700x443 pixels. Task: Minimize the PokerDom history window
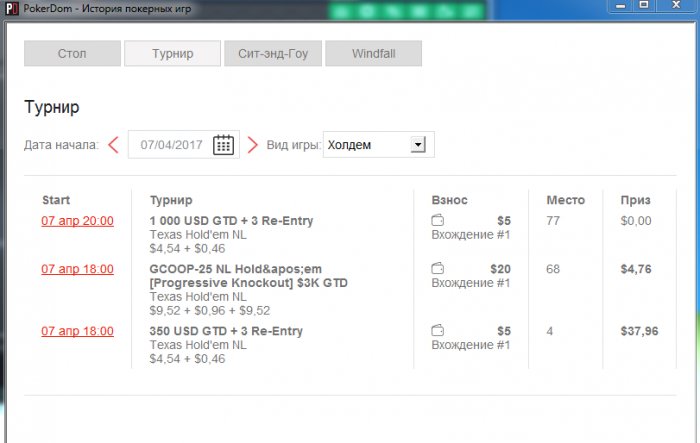[x=620, y=6]
